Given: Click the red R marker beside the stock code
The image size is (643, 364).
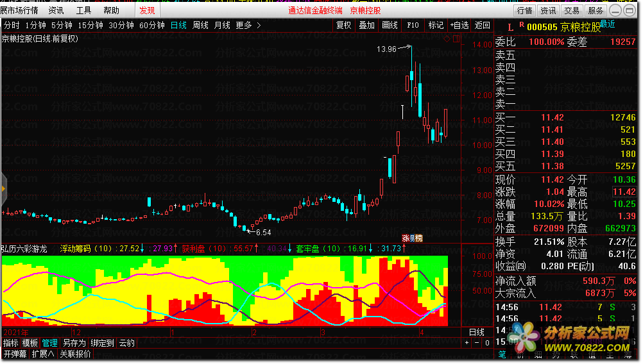Looking at the screenshot, I should [522, 25].
